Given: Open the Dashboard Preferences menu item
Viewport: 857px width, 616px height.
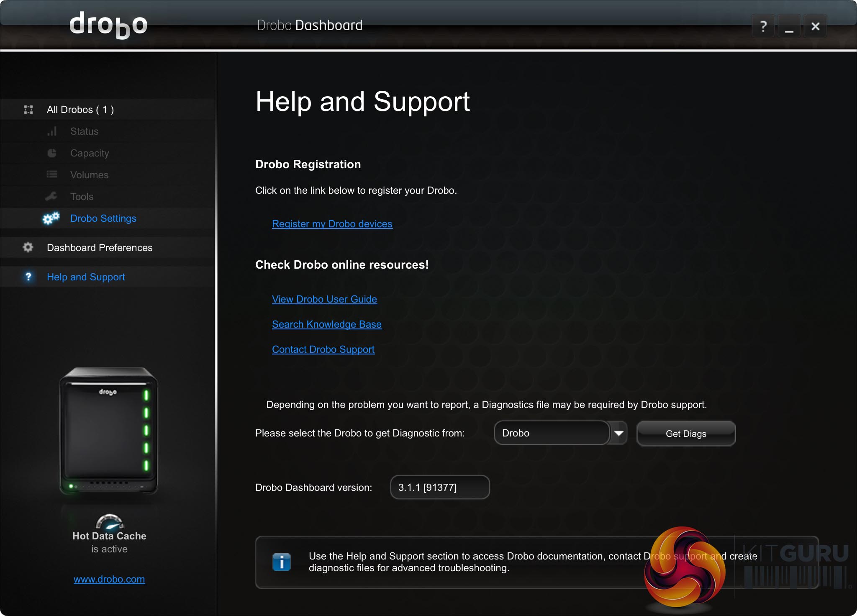Looking at the screenshot, I should [100, 248].
